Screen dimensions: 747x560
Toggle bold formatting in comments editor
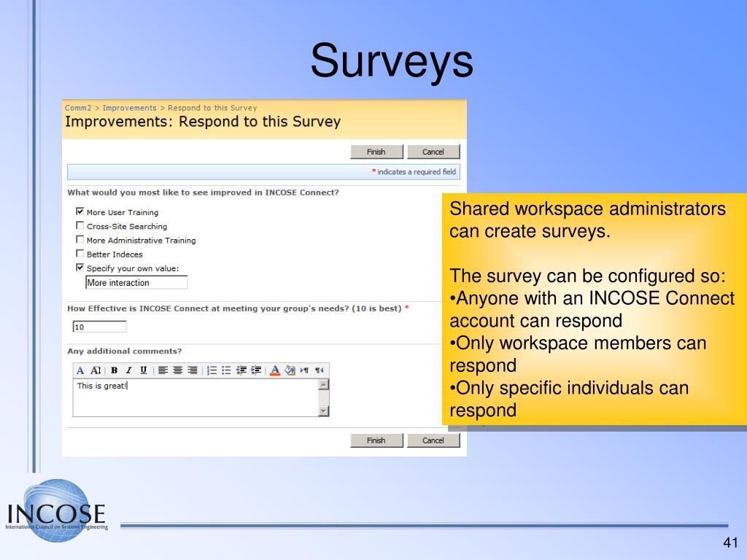pyautogui.click(x=115, y=370)
